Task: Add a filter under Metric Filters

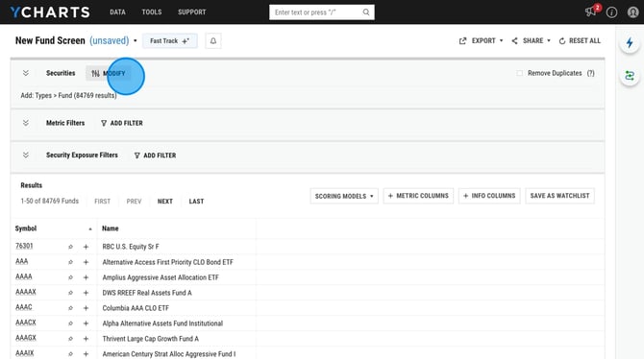Action: click(121, 123)
